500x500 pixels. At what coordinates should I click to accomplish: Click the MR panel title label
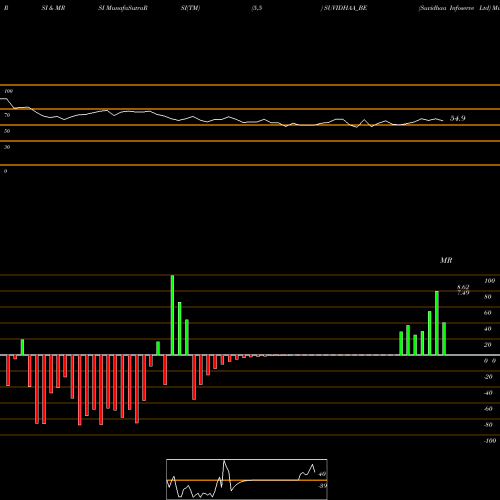[x=446, y=260]
